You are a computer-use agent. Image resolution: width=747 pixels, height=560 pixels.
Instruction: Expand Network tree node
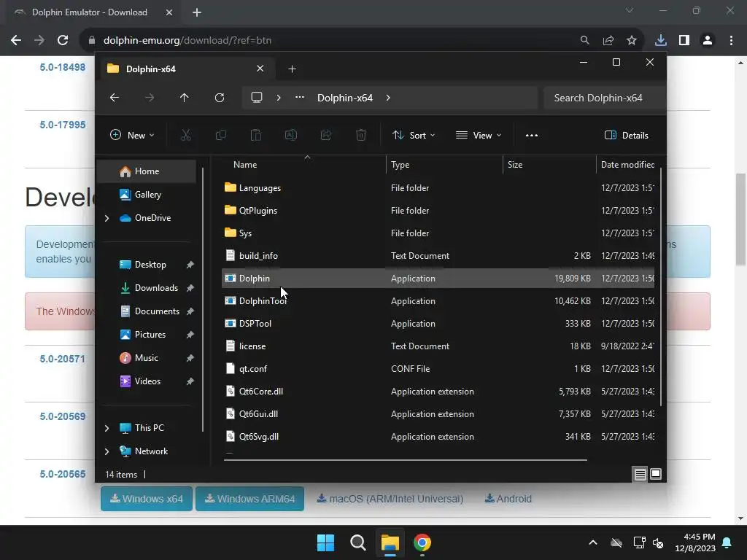(107, 451)
